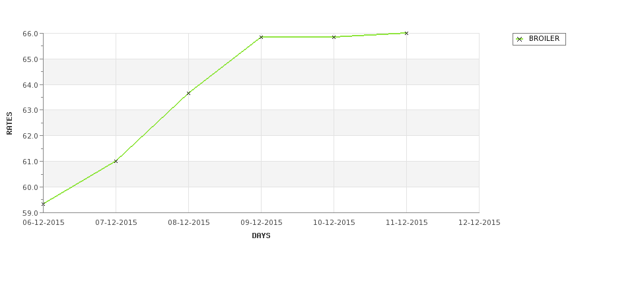
Task: Click the BROILER legend label
Action: (x=544, y=39)
